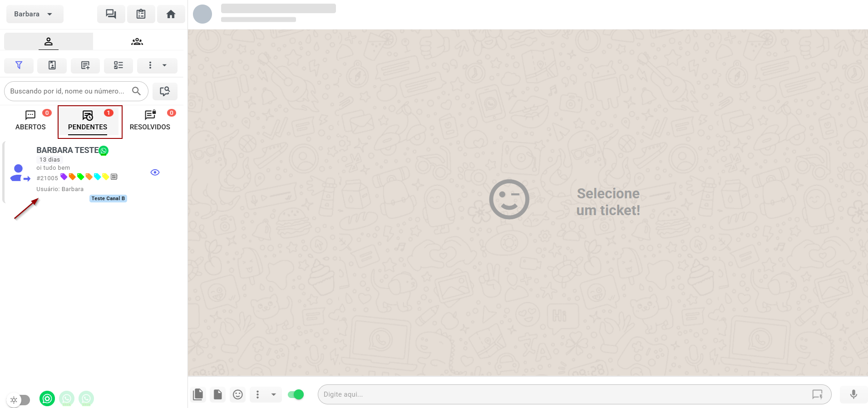Open the chat conversations icon in top bar
Screen dimensions: 868x408
click(x=111, y=14)
